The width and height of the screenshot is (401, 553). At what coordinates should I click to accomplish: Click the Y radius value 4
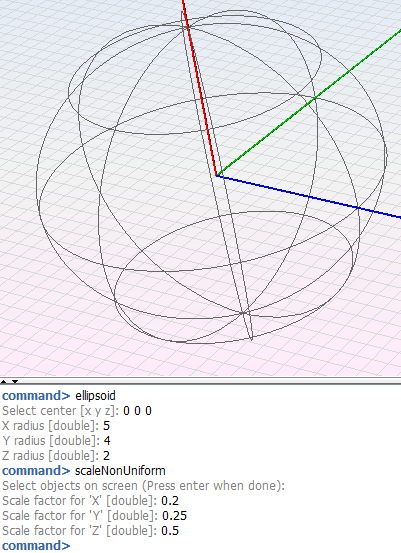click(107, 441)
